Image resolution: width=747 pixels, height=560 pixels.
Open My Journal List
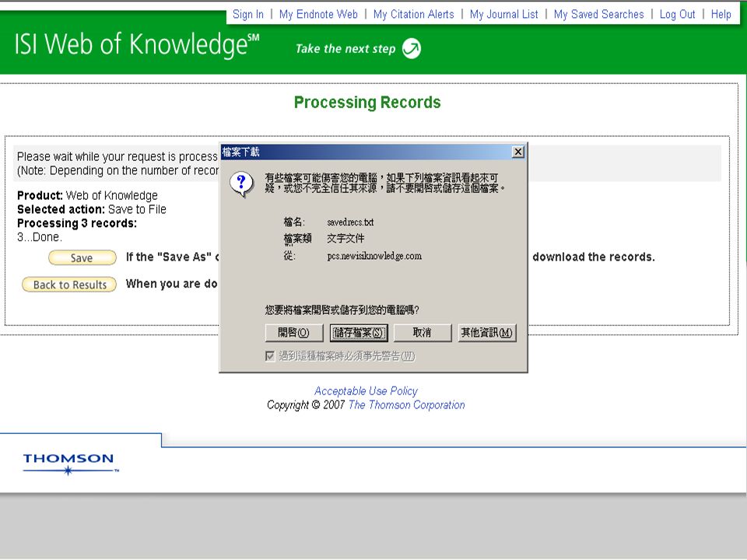coord(503,14)
